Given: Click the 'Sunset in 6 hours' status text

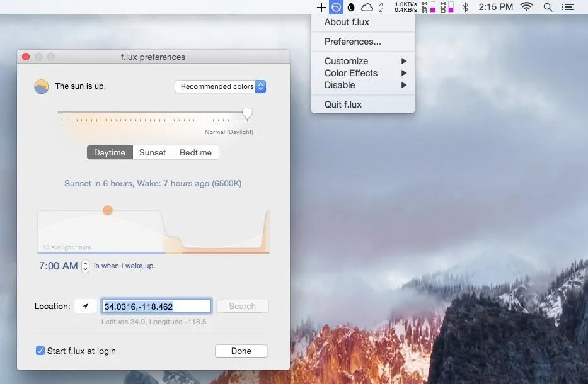Looking at the screenshot, I should 153,183.
